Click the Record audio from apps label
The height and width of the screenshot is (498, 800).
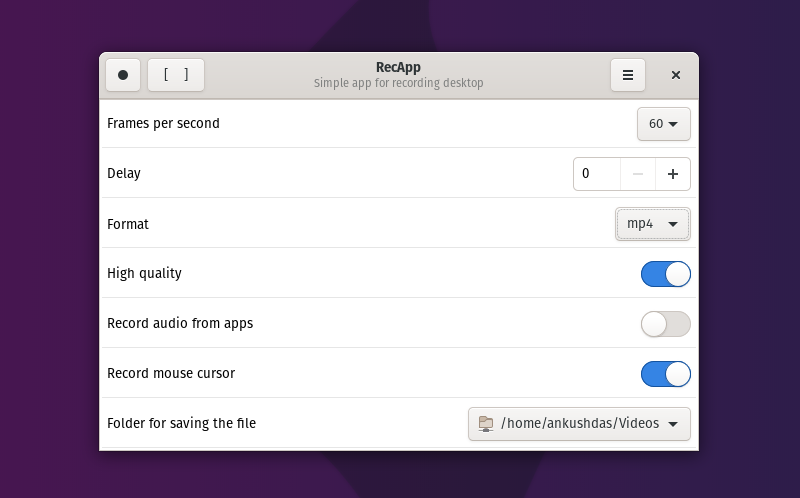180,323
